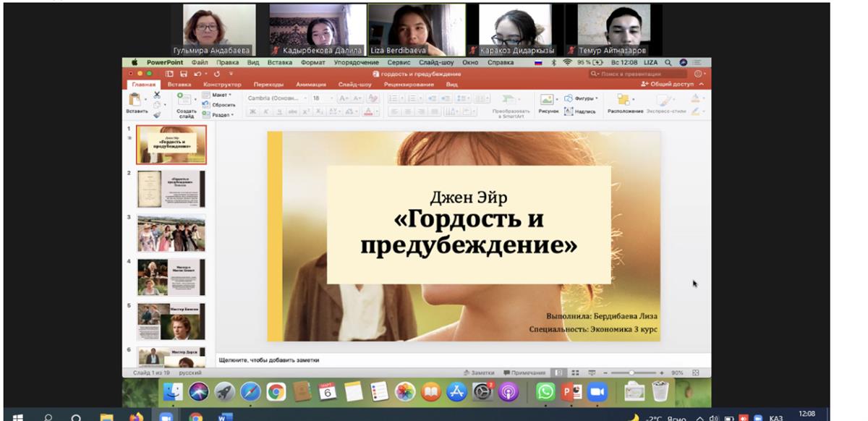Click the Zoom app icon in dock
Viewport: 868px width, 421px height.
coord(597,391)
